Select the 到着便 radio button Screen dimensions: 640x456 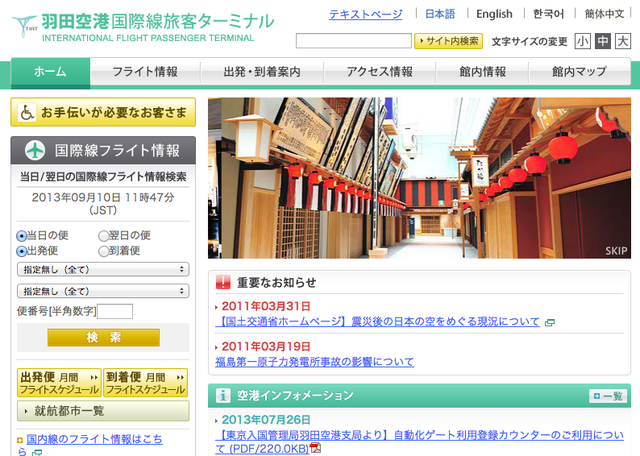point(104,251)
